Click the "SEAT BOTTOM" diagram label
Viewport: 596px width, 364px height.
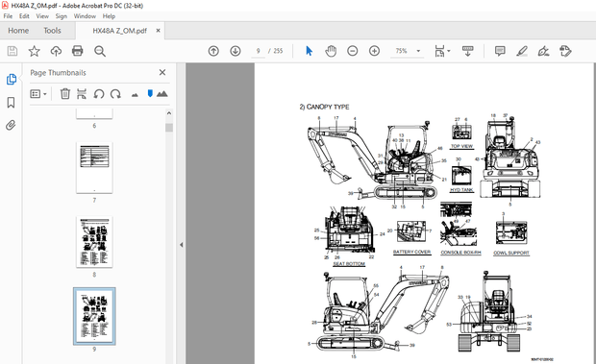point(349,264)
